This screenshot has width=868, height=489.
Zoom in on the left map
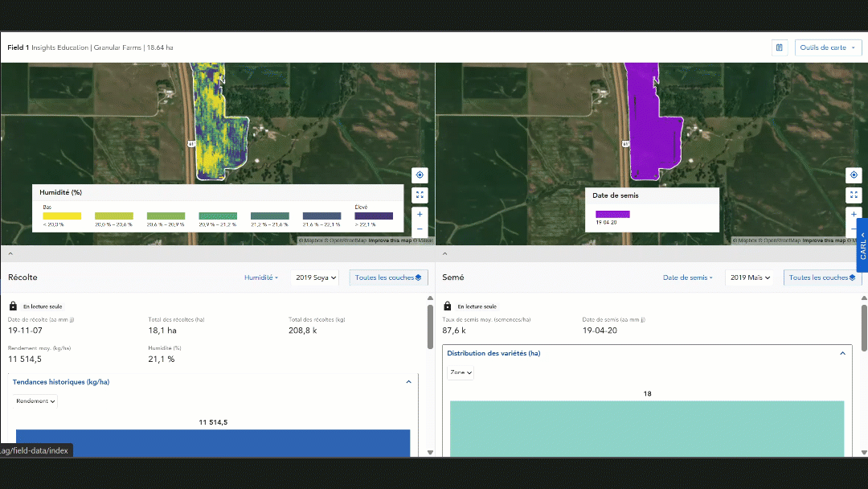point(420,214)
